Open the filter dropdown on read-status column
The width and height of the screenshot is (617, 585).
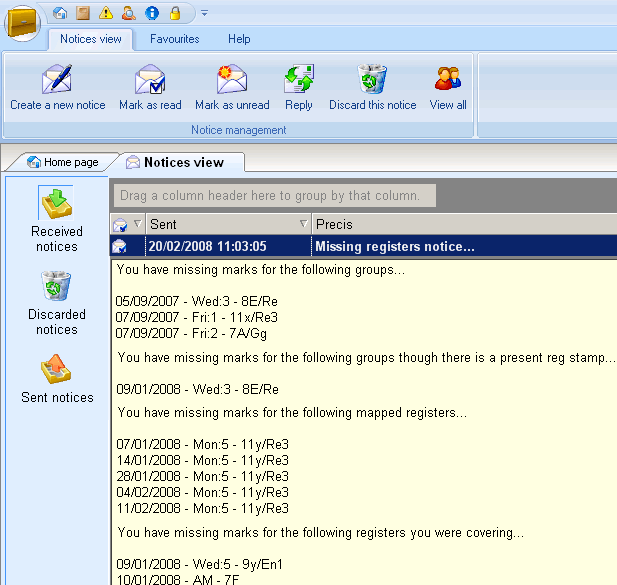138,224
